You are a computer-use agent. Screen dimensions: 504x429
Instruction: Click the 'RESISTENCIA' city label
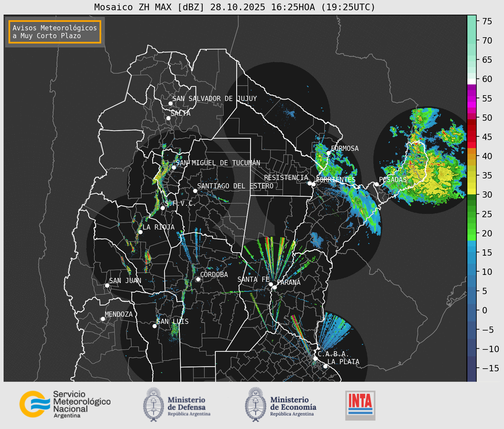(x=286, y=178)
